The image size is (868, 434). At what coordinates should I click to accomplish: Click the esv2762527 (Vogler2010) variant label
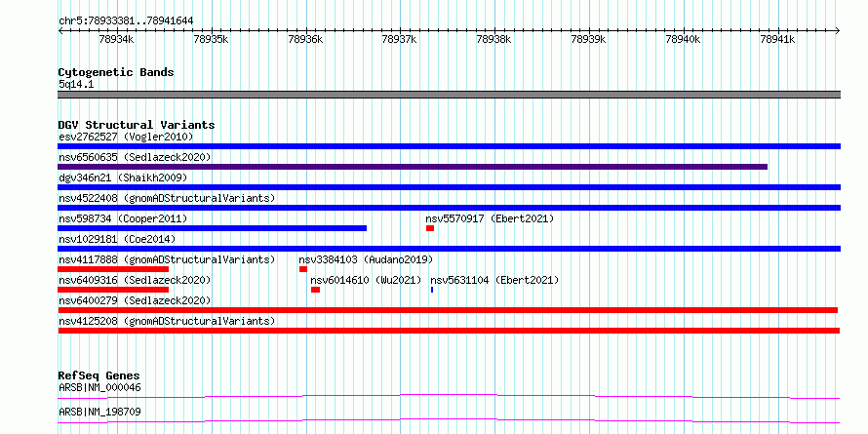(x=126, y=137)
